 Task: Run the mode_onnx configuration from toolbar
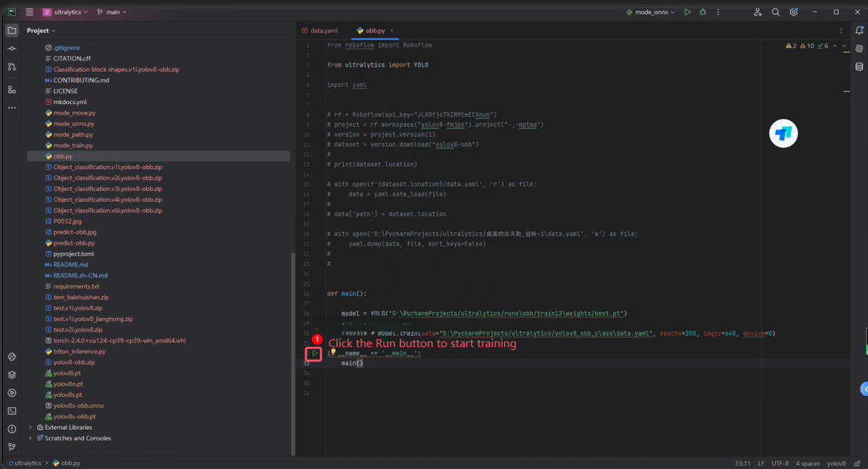click(688, 12)
